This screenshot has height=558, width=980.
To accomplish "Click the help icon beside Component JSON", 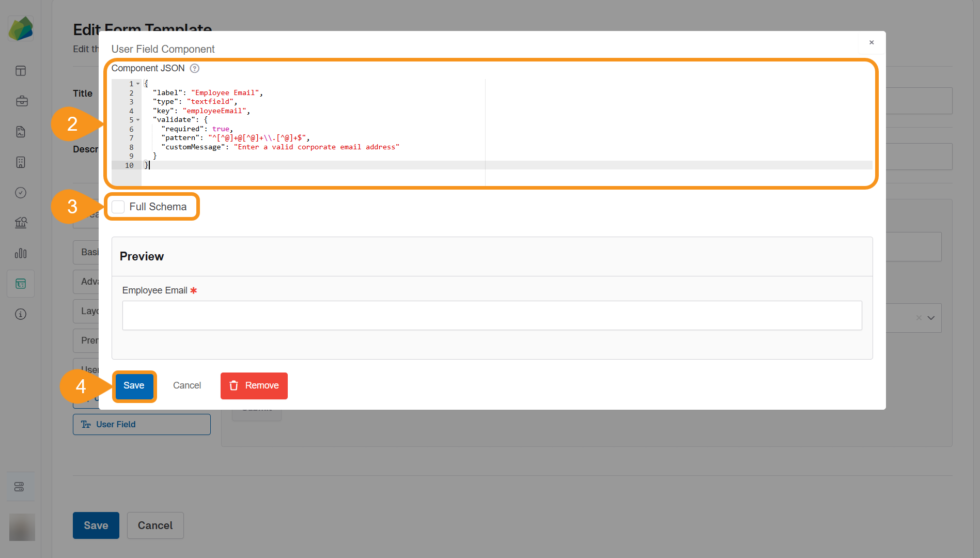I will [194, 68].
